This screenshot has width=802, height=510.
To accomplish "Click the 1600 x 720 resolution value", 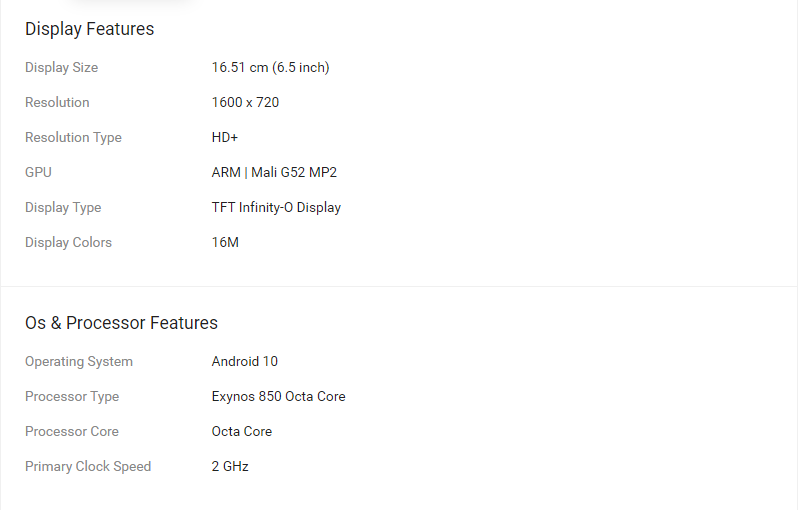I will coord(246,102).
